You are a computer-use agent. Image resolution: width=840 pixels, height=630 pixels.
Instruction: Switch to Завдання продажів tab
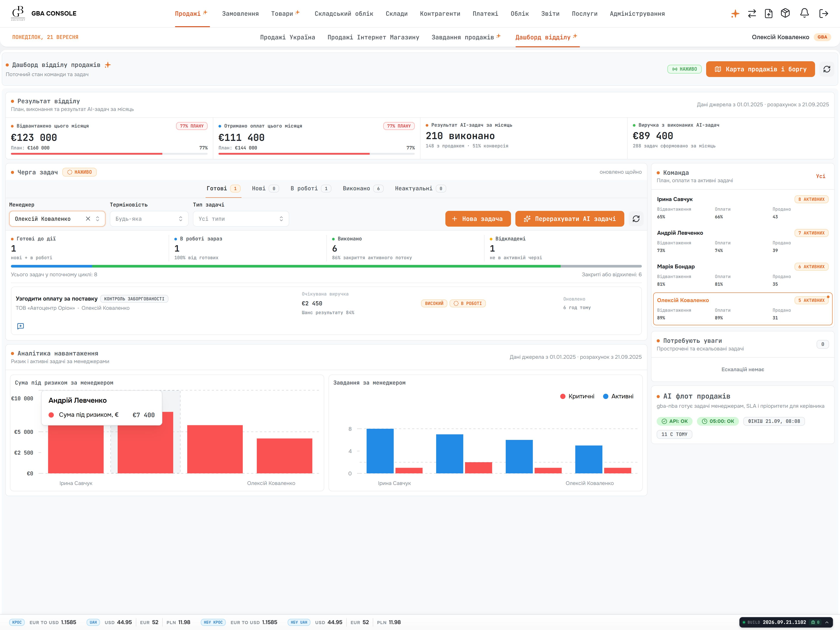tap(466, 37)
